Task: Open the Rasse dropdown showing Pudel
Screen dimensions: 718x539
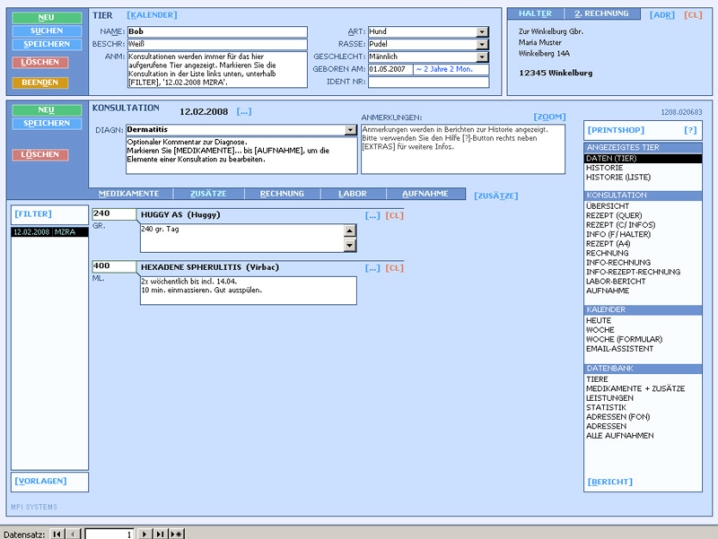Action: (x=483, y=45)
